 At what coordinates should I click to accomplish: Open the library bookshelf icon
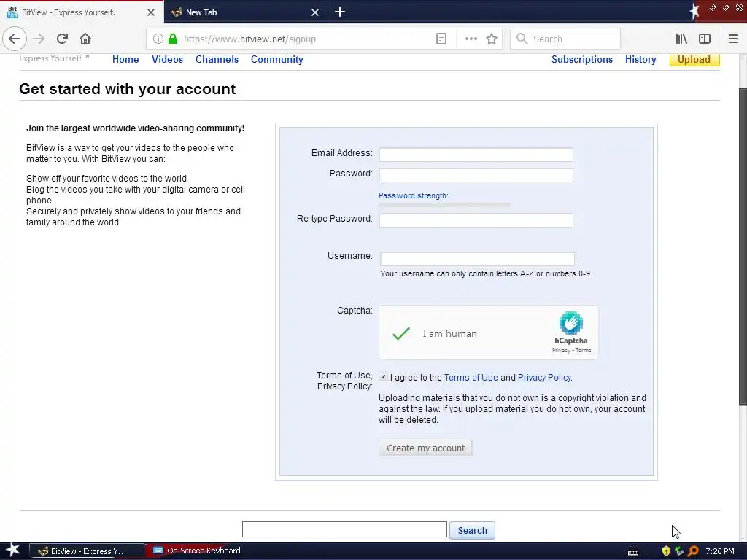[x=681, y=39]
